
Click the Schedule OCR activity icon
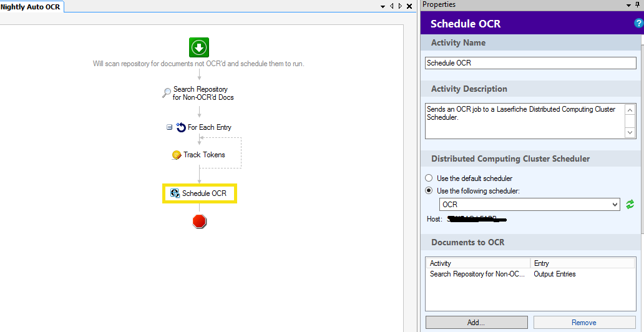(175, 193)
